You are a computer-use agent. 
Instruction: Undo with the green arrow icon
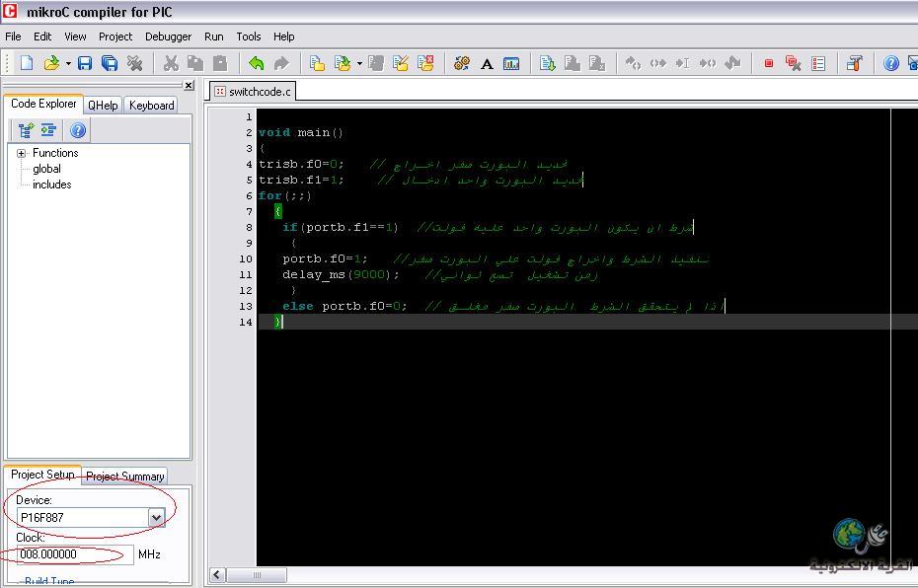pos(256,62)
